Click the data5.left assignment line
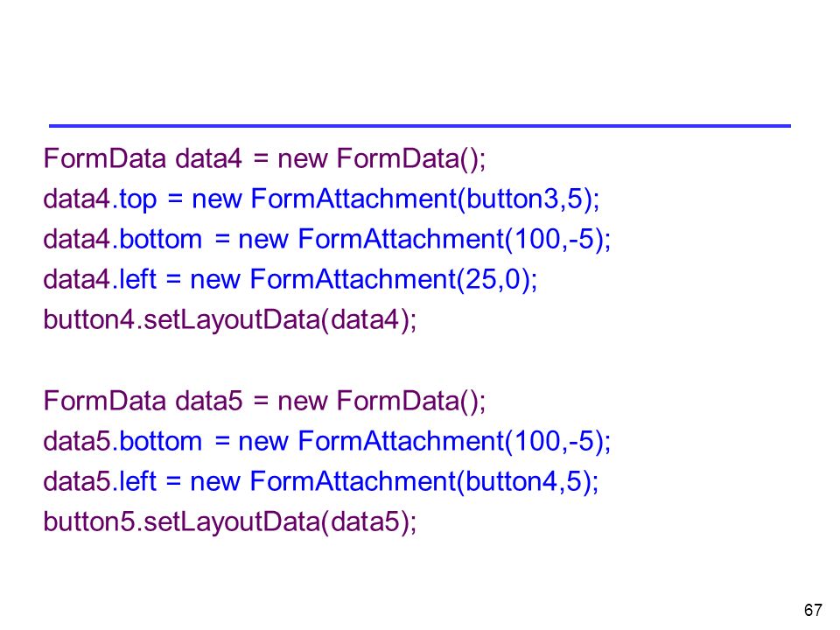 coord(321,481)
